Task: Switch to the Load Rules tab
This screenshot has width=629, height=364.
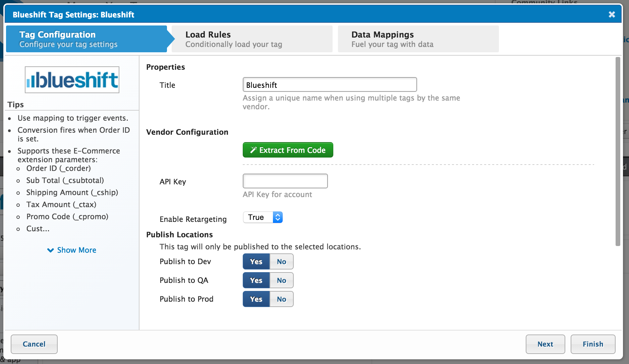Action: [252, 39]
